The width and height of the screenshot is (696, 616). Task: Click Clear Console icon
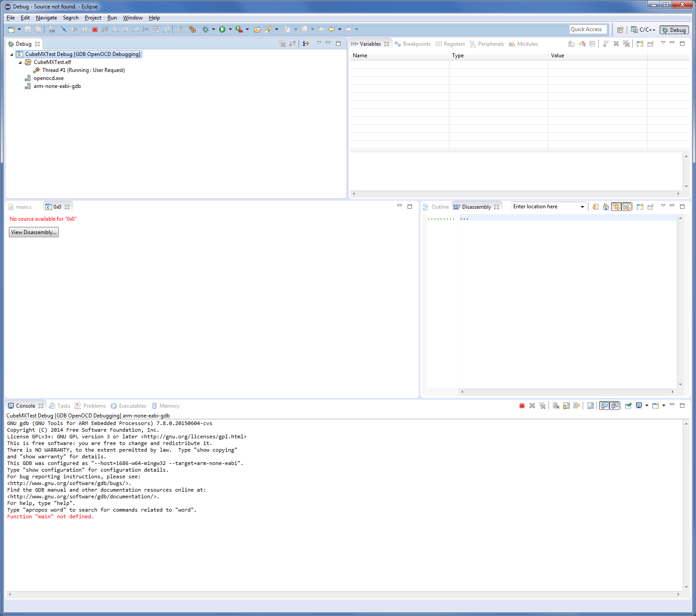click(556, 405)
